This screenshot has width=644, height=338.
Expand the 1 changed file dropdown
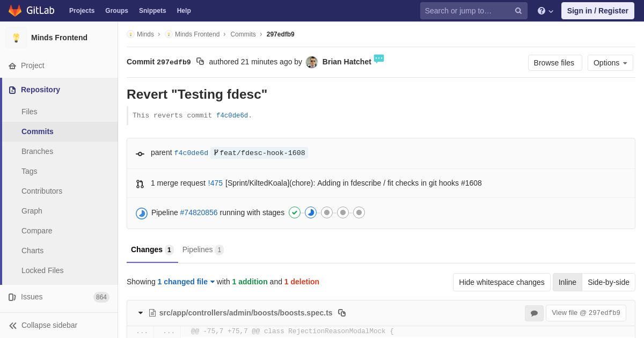coord(186,282)
